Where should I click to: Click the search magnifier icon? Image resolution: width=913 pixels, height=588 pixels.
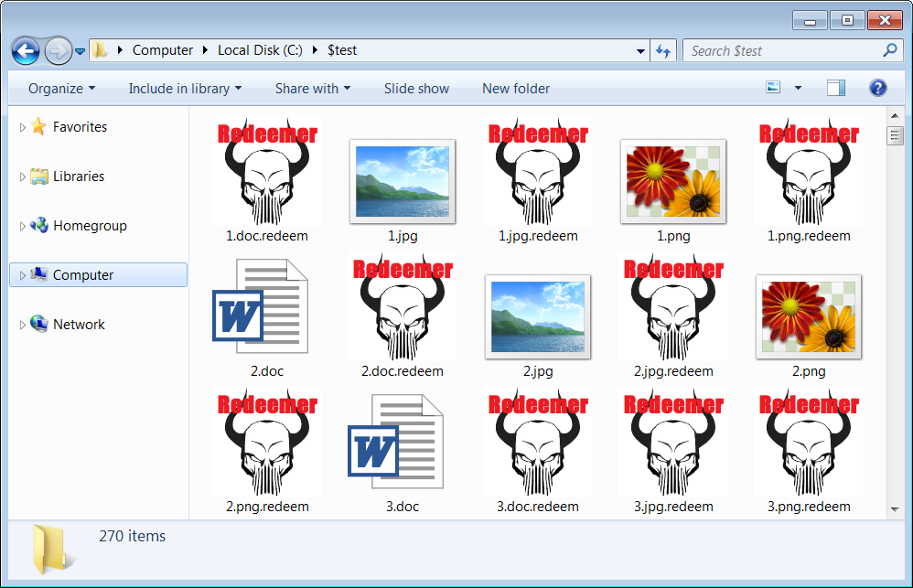[890, 50]
